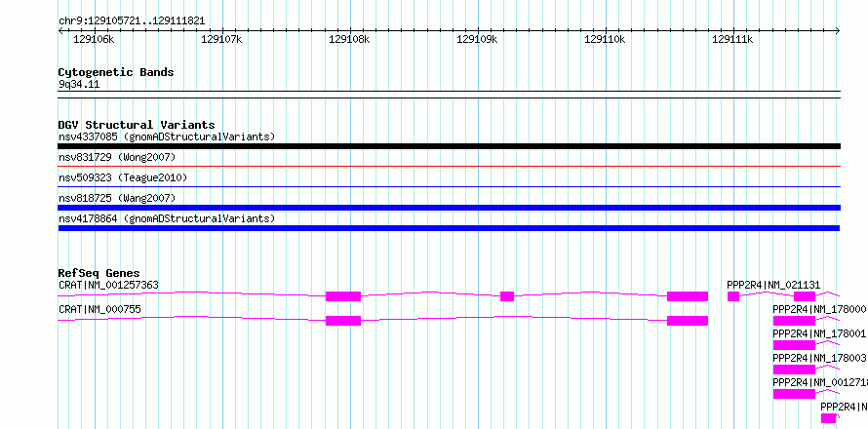Select the 9q34.11 band label
868x429 pixels.
pyautogui.click(x=79, y=85)
